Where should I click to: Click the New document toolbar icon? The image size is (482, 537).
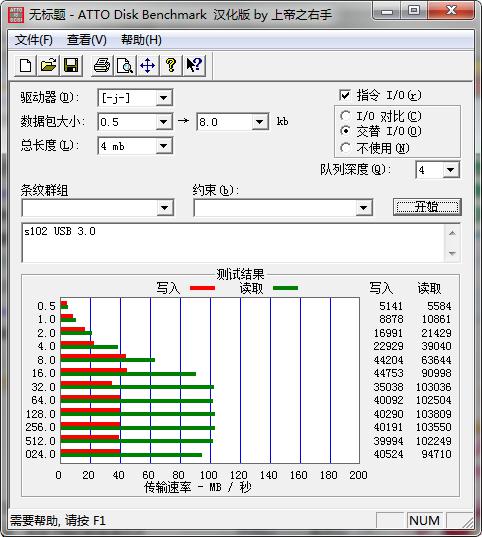(25, 65)
